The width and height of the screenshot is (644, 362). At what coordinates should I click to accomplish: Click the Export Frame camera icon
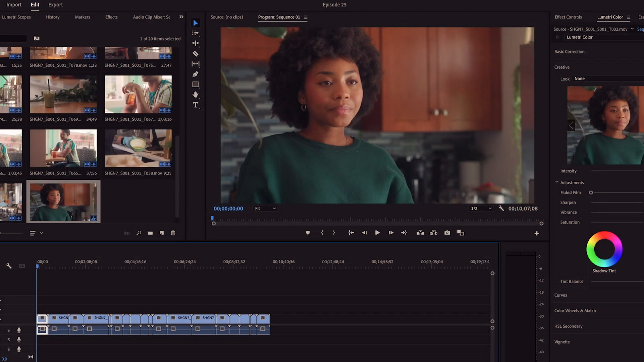coord(447,233)
